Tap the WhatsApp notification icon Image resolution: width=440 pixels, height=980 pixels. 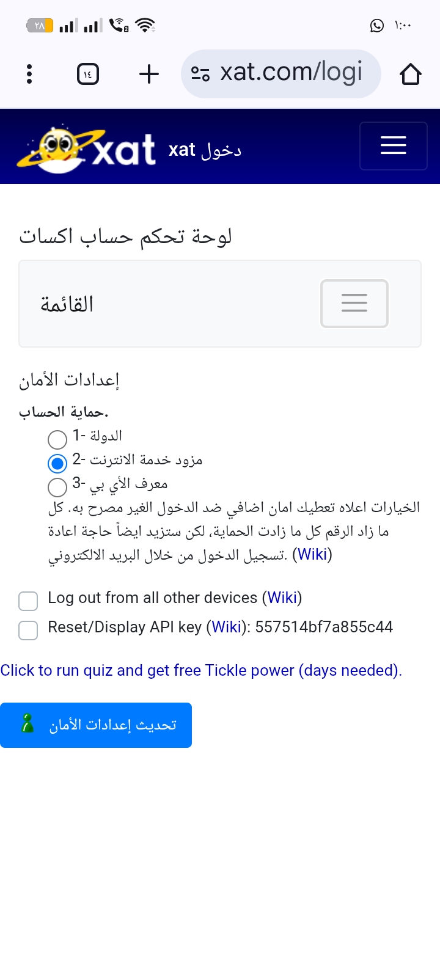377,26
